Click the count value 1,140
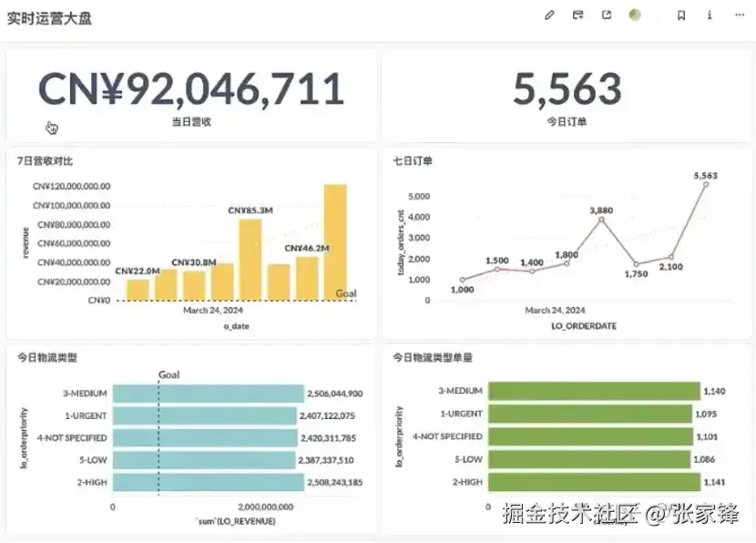Image resolution: width=756 pixels, height=543 pixels. tap(714, 391)
